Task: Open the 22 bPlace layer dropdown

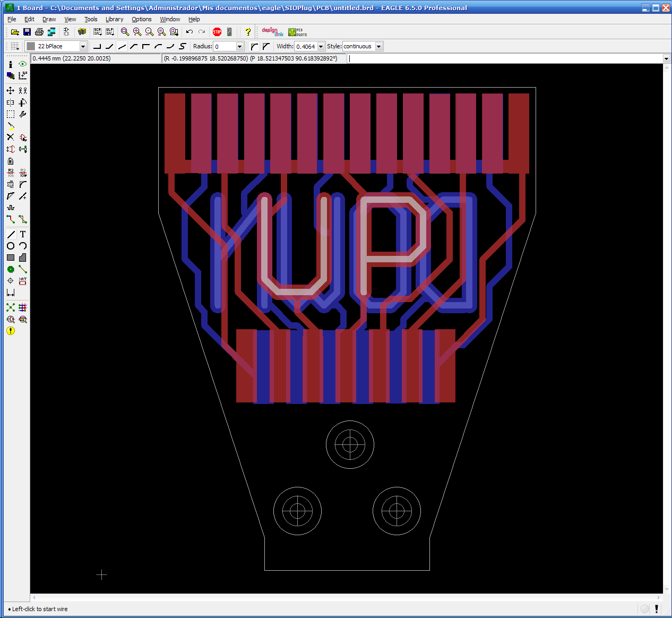Action: tap(83, 46)
